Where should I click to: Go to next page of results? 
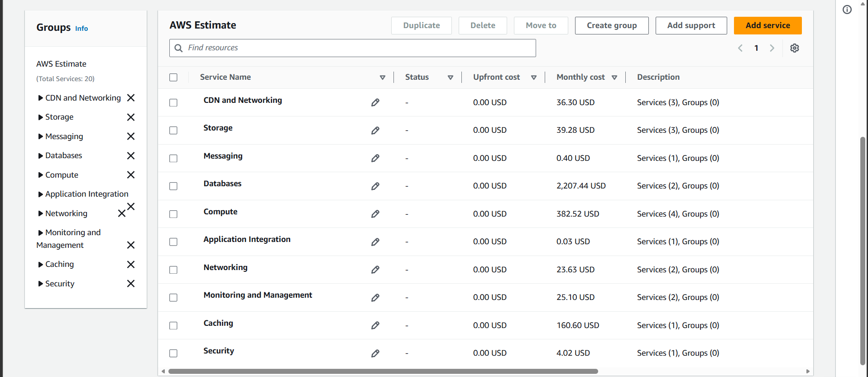click(772, 48)
